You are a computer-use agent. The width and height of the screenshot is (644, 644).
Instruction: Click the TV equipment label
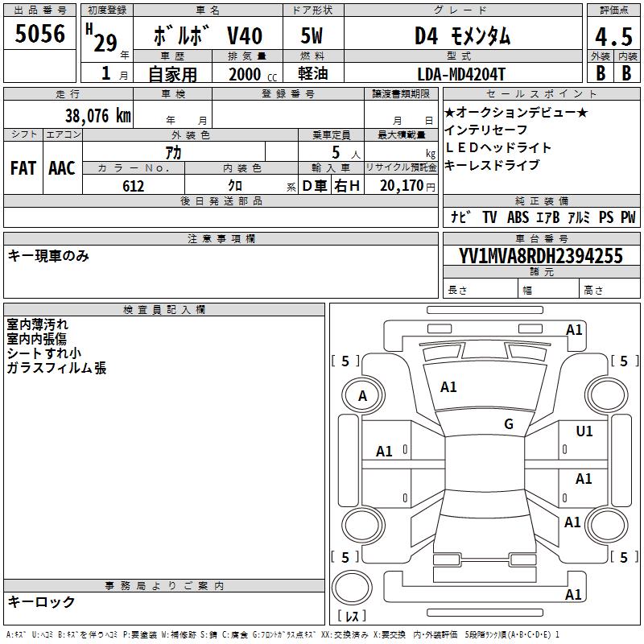[x=489, y=217]
